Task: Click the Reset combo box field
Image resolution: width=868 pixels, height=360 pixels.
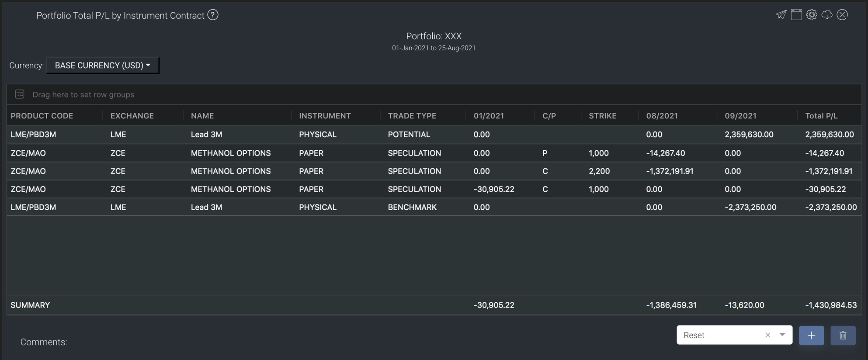Action: coord(734,335)
